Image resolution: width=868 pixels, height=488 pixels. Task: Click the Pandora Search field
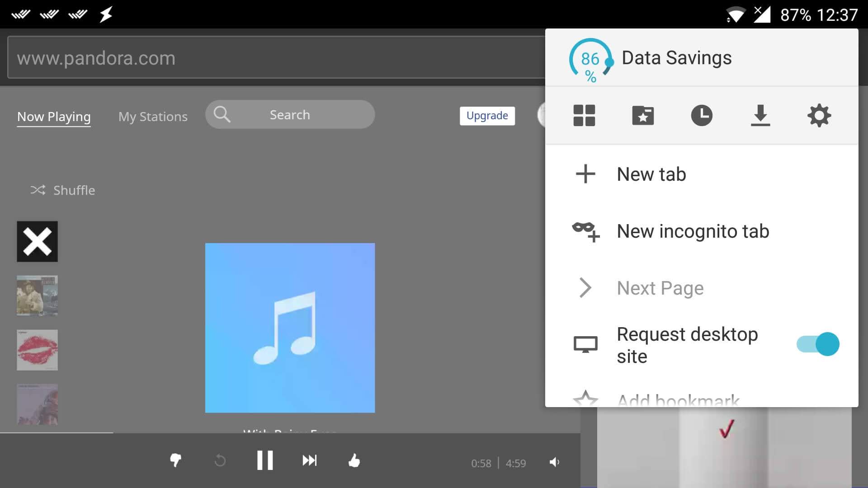click(x=289, y=115)
